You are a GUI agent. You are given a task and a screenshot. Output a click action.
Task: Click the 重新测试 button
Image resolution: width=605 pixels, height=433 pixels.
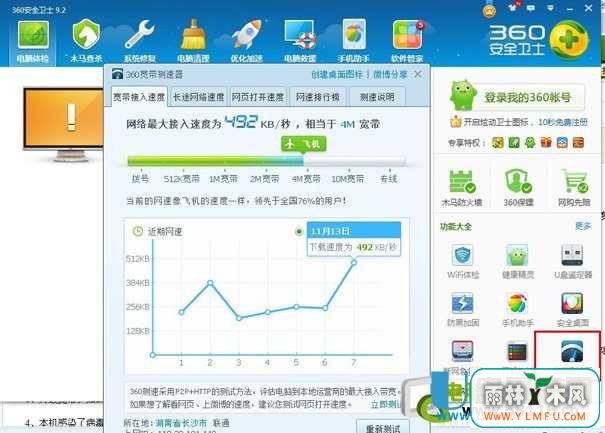pyautogui.click(x=383, y=427)
